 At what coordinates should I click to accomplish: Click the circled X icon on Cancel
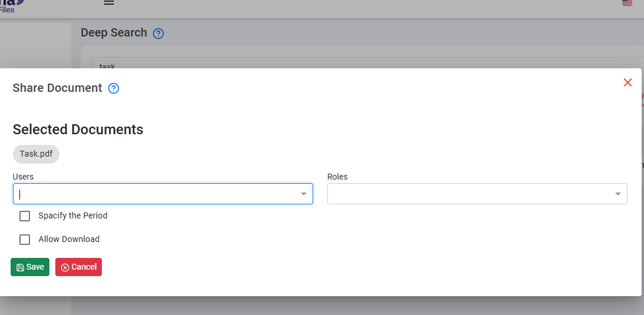[65, 267]
